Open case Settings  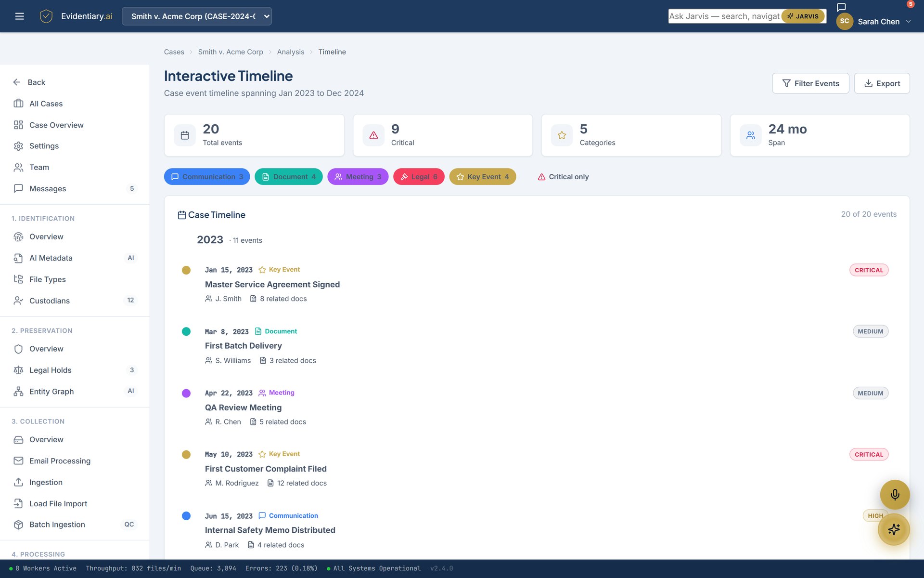[x=75, y=146]
